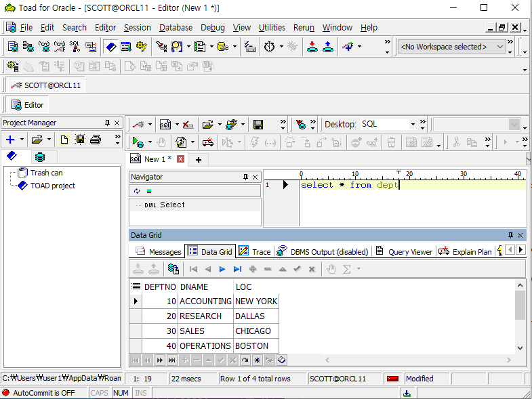The height and width of the screenshot is (399, 532).
Task: Click bottom navigator next page double arrow
Action: [x=160, y=360]
